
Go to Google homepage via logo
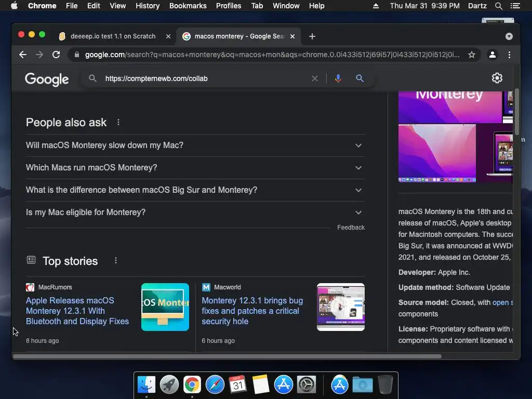[47, 79]
